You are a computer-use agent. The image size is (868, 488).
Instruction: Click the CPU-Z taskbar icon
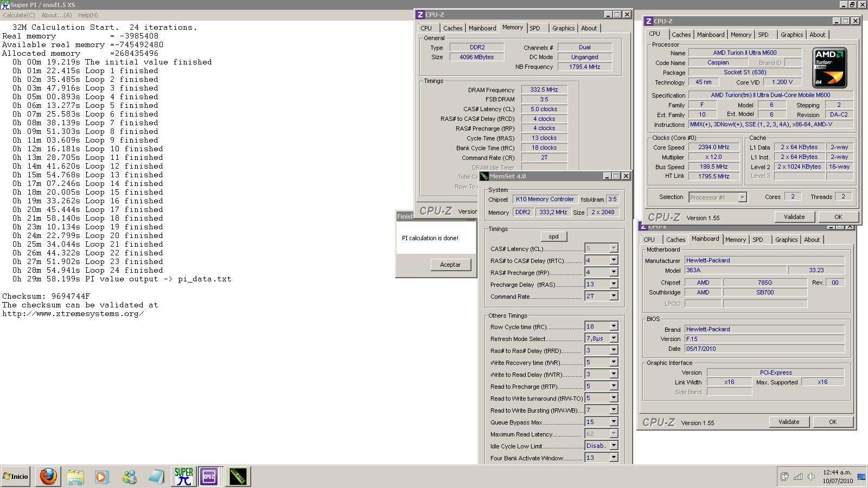209,477
